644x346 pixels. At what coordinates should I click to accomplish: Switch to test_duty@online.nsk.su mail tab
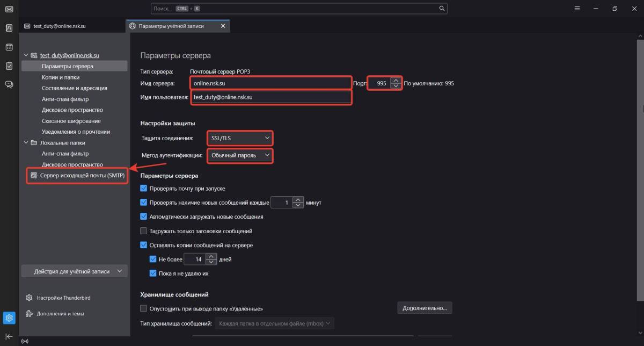click(x=59, y=26)
